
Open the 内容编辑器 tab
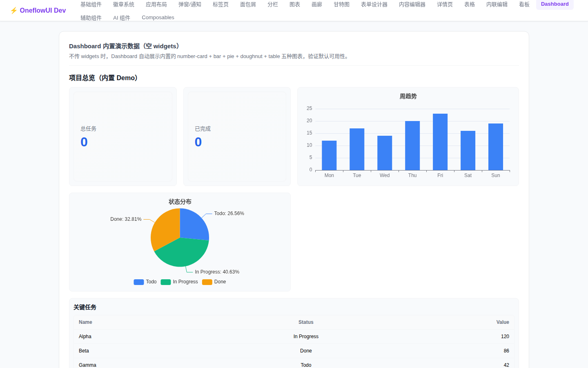point(412,4)
